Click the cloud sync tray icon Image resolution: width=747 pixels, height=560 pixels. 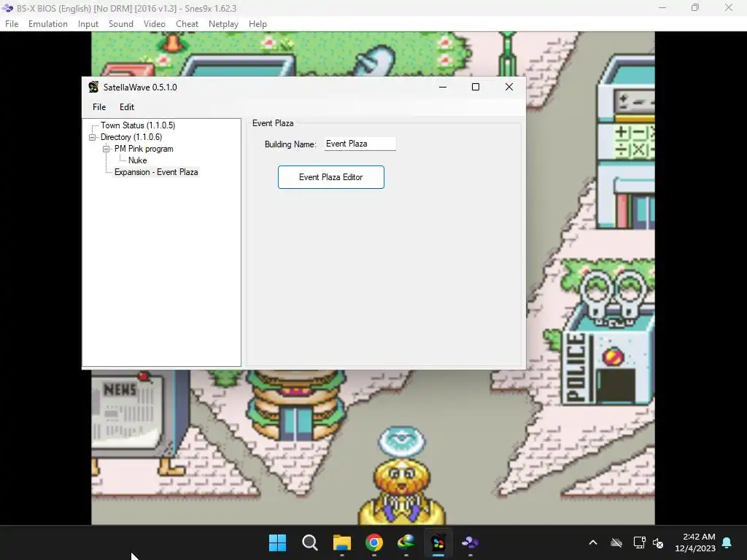[616, 542]
